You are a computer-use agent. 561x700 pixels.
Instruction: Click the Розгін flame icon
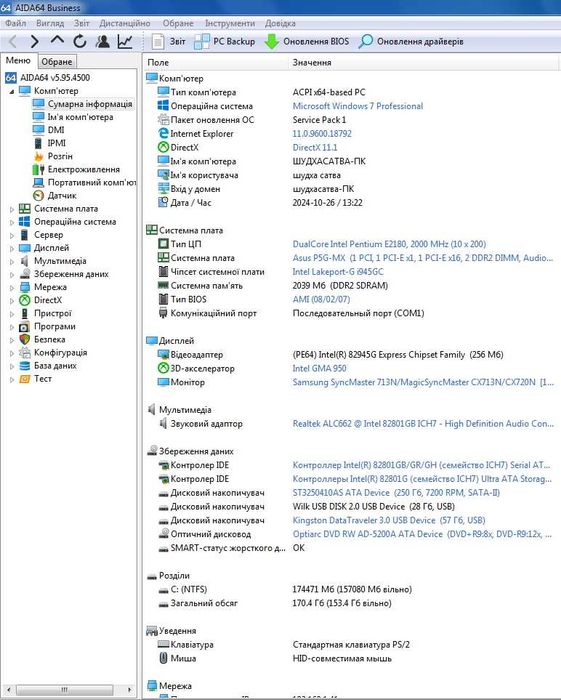pyautogui.click(x=38, y=156)
